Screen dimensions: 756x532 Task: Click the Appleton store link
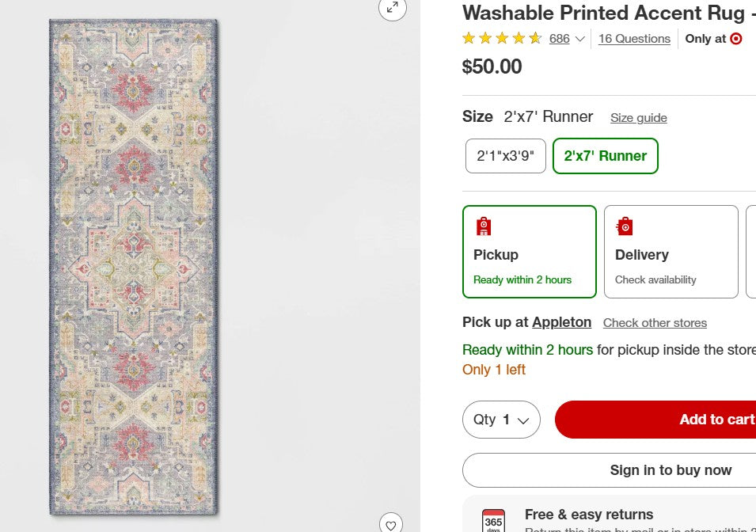562,322
